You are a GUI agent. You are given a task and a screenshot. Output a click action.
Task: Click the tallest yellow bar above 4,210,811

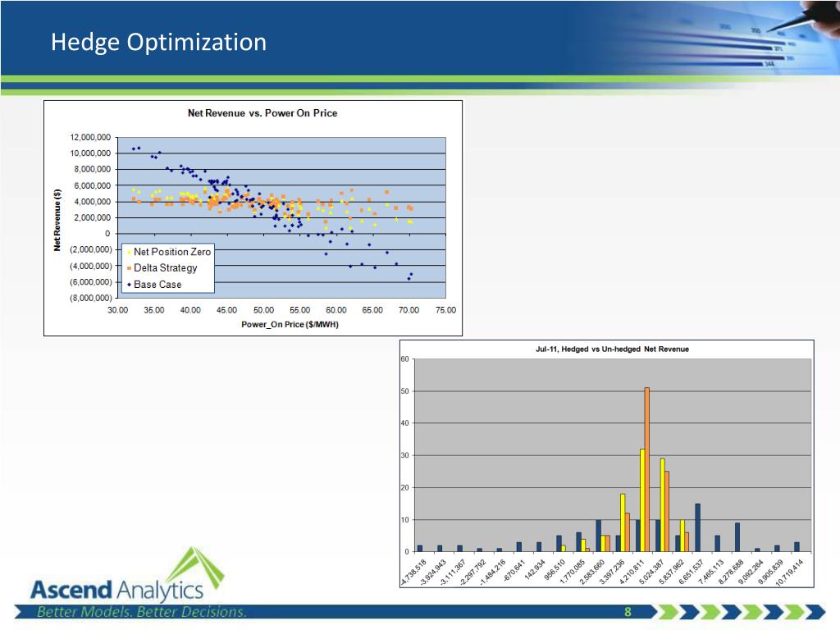[642, 500]
